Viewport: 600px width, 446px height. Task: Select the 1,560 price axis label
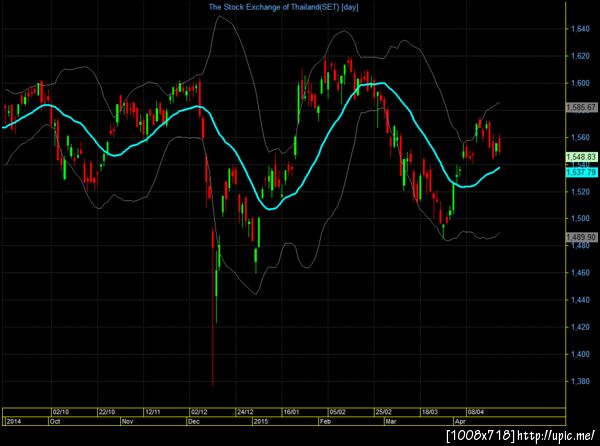tap(580, 137)
